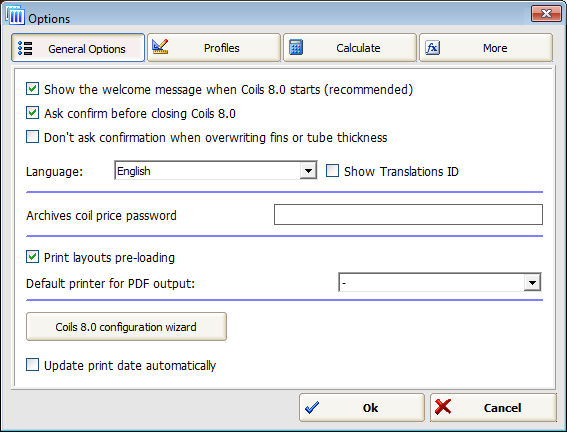
Task: Enable Show Translations ID checkbox
Action: click(332, 171)
